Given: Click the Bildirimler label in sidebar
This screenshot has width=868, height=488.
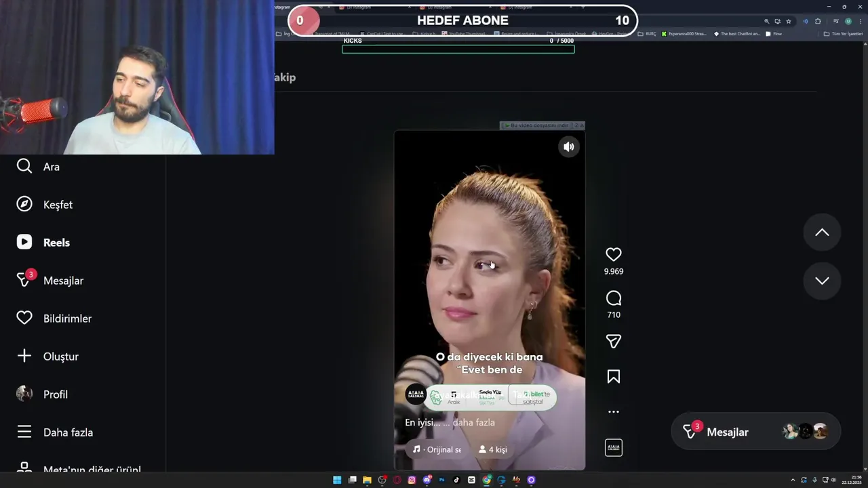Looking at the screenshot, I should point(67,319).
